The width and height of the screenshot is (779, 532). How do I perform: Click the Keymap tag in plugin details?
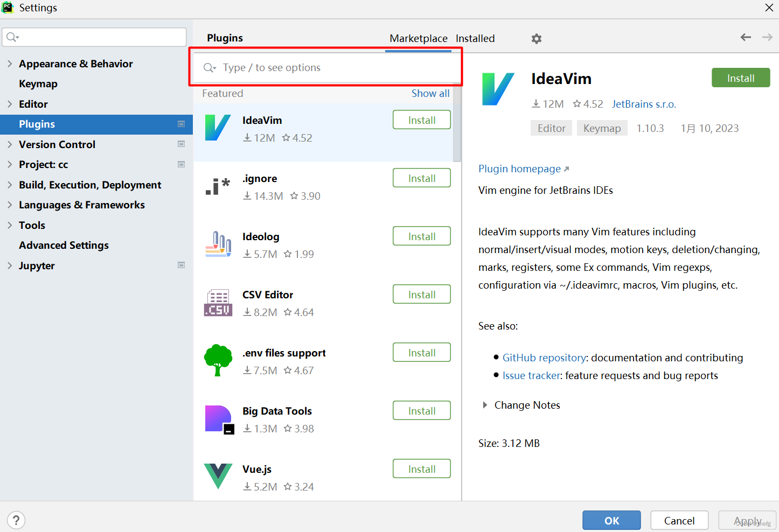(602, 128)
